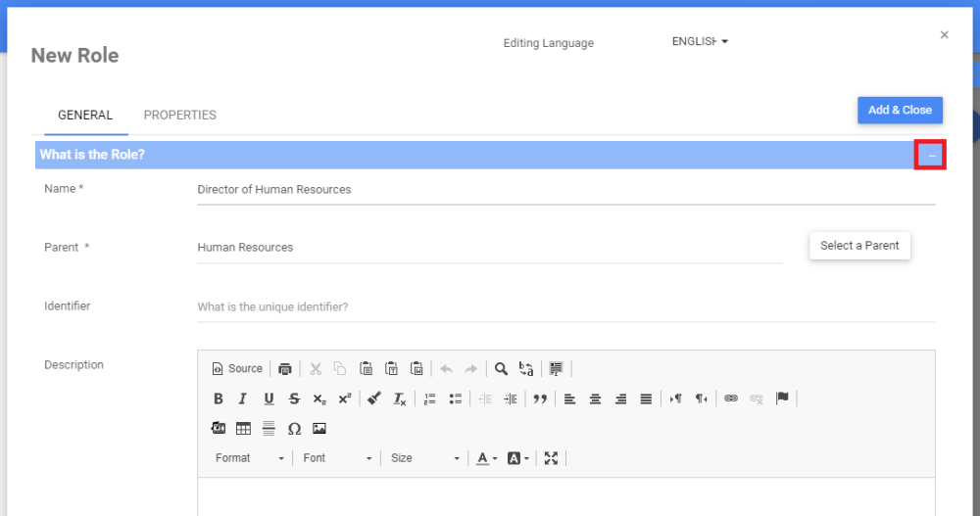Insert special character Omega icon

[294, 428]
